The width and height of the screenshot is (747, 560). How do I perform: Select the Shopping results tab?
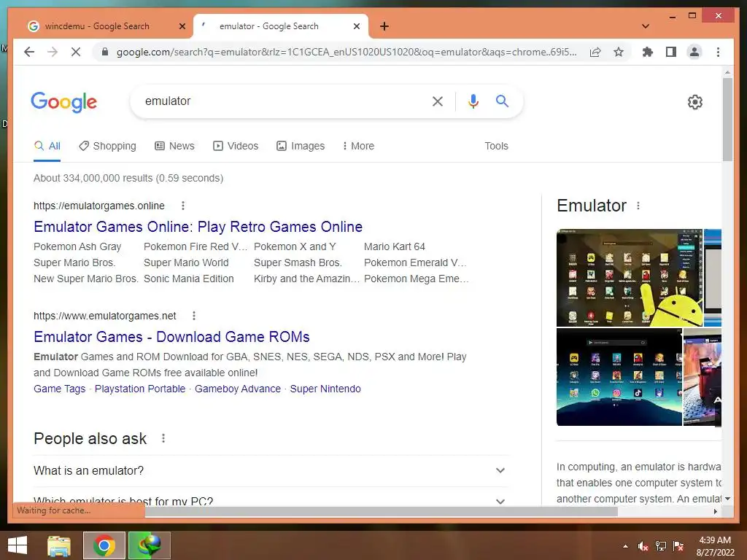(x=108, y=146)
